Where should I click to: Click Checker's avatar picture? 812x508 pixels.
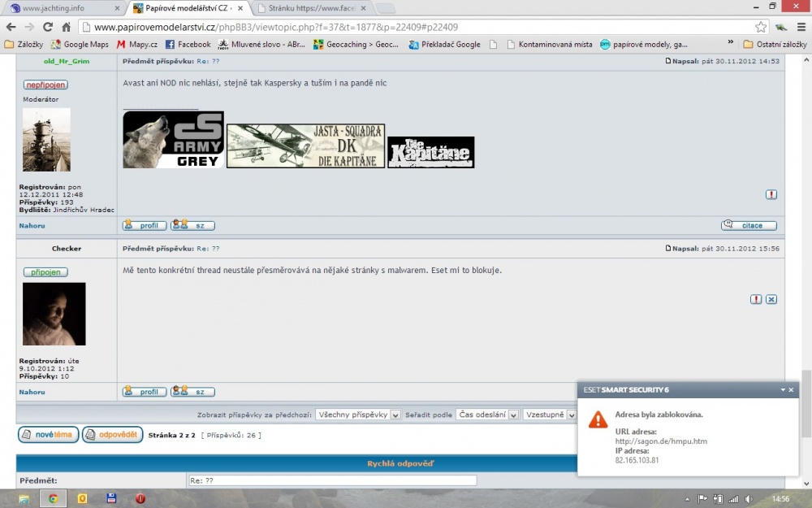click(54, 314)
